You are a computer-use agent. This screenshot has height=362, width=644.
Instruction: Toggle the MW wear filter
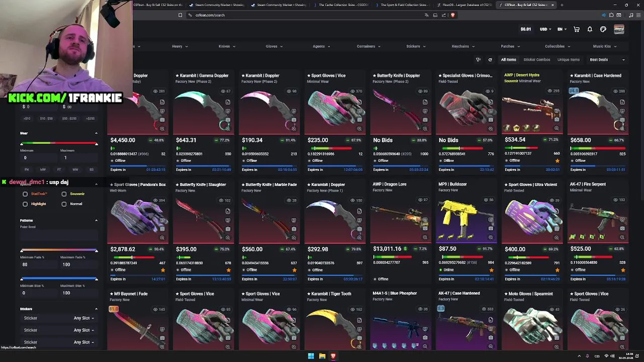(x=43, y=170)
